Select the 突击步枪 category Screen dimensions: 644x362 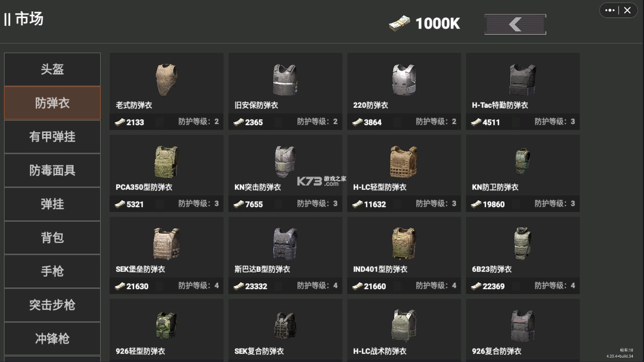tap(52, 305)
